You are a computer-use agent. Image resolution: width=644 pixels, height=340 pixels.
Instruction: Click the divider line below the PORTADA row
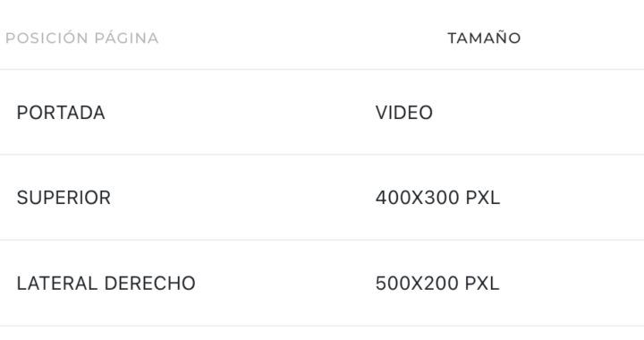322,155
